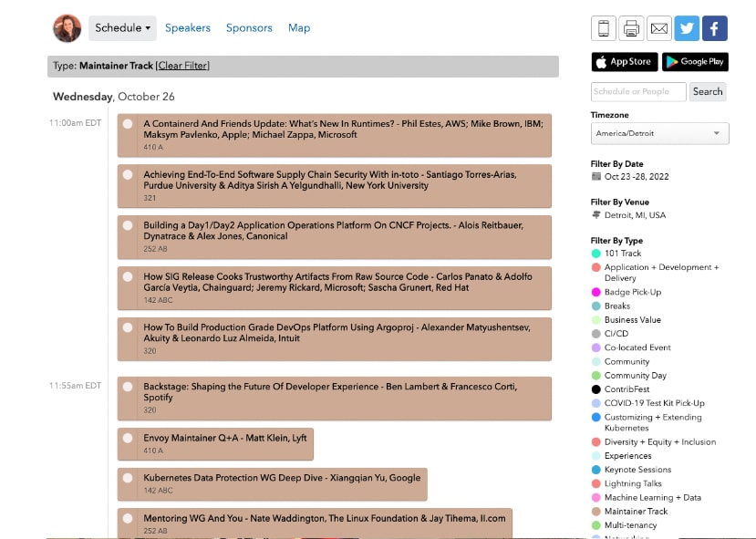The image size is (756, 539).
Task: Filter by Machine Learning + Data
Action: tap(653, 498)
